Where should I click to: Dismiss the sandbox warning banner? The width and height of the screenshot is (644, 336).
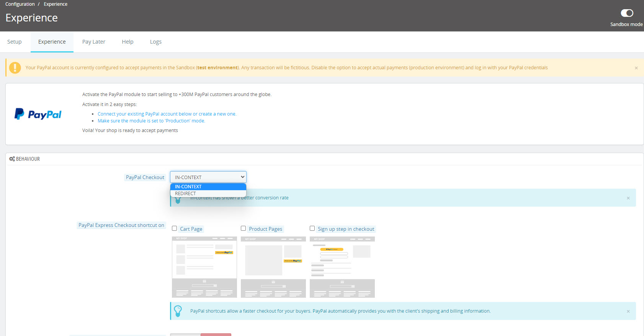tap(636, 68)
